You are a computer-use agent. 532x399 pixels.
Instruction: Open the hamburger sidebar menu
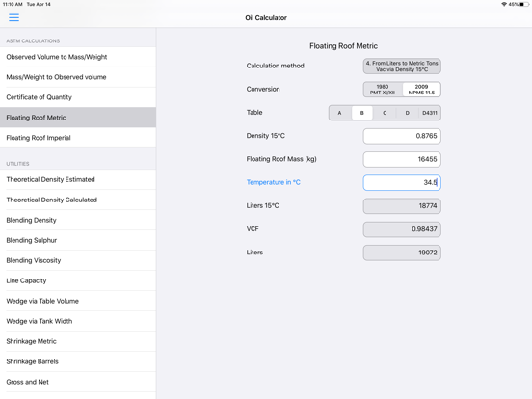[13, 17]
